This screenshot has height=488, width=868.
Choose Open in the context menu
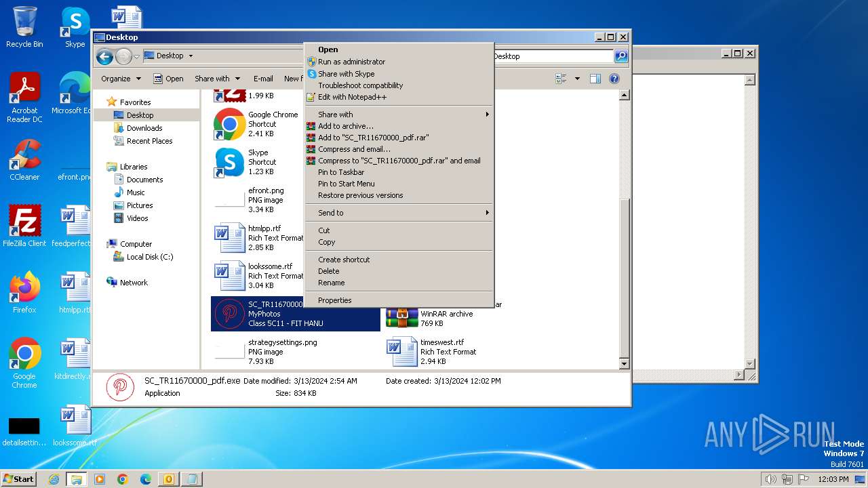399,49
